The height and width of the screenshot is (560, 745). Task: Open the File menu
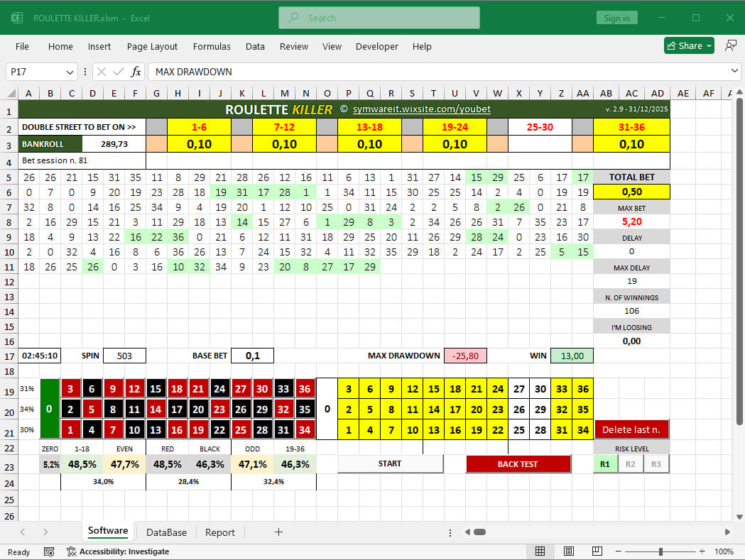tap(22, 47)
